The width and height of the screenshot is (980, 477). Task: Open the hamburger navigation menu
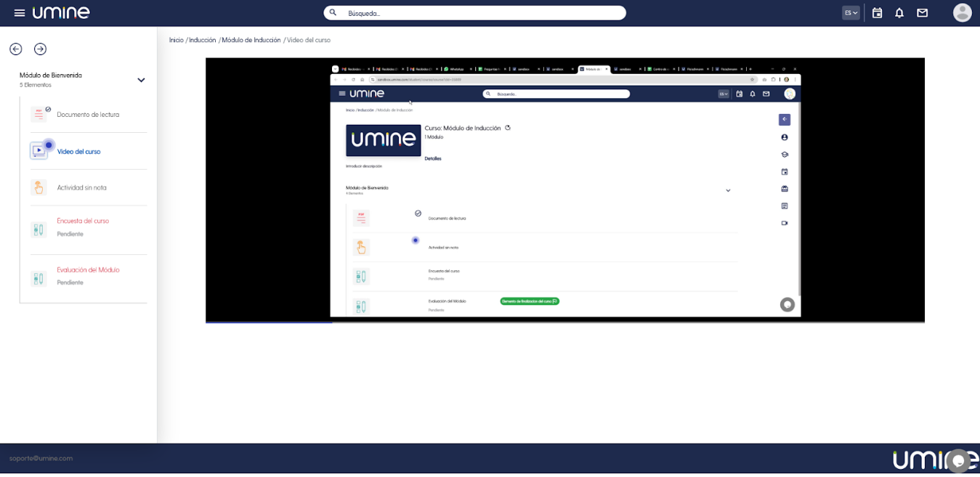20,13
